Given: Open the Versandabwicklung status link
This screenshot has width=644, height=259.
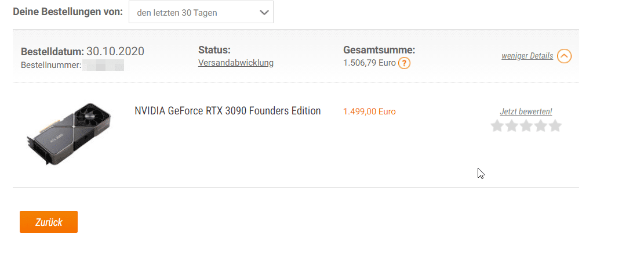Looking at the screenshot, I should (236, 63).
